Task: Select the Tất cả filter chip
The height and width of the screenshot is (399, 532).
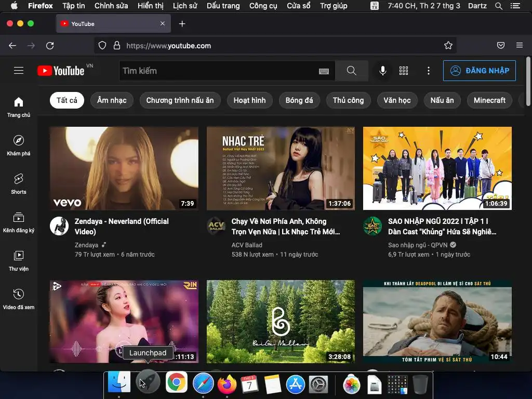Action: (67, 100)
